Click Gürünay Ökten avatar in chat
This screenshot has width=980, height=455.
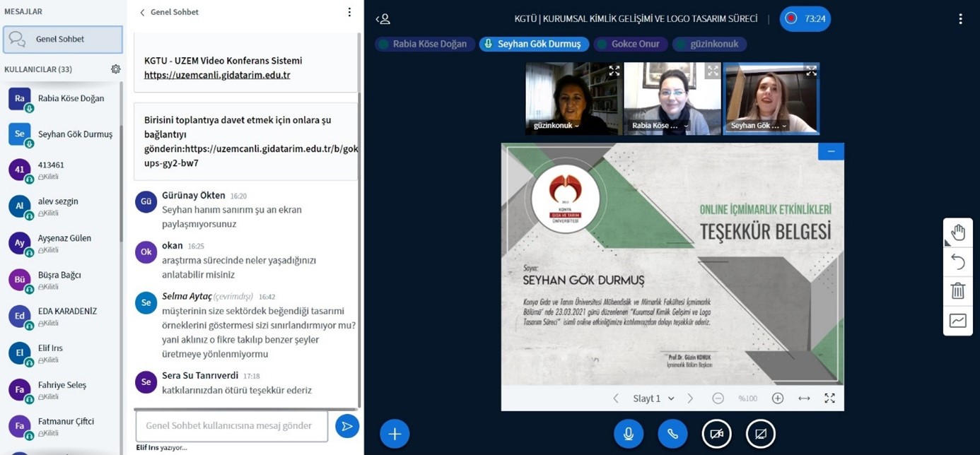point(146,201)
